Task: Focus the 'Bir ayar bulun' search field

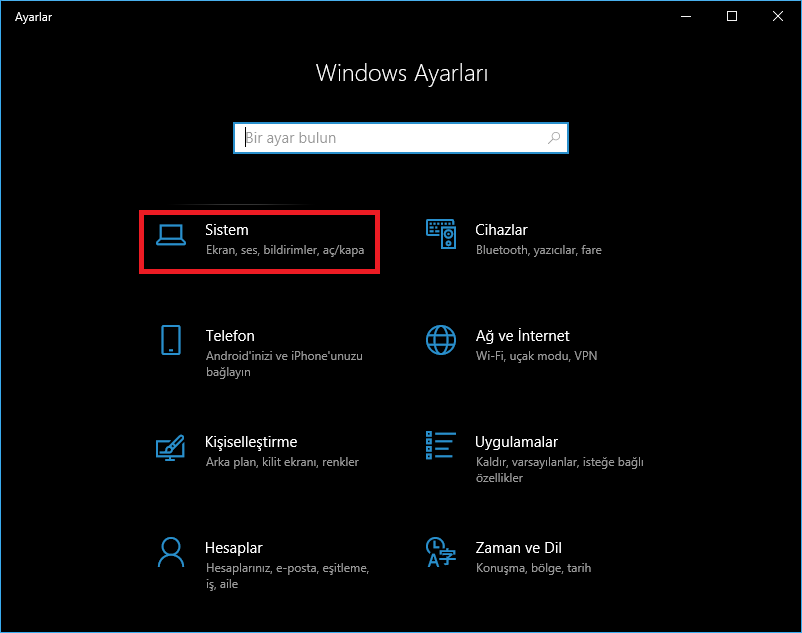Action: tap(401, 138)
